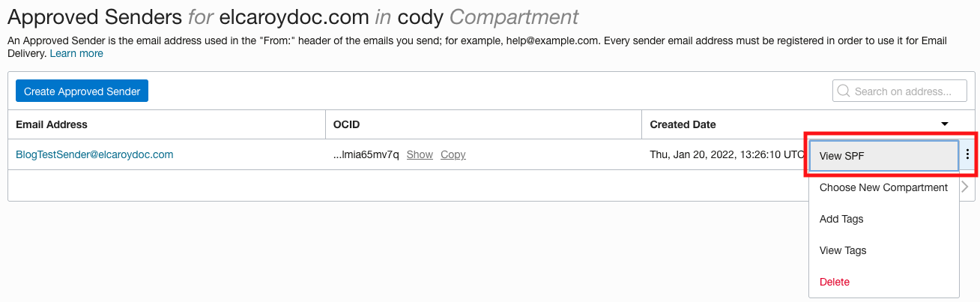Click the magnifier icon in search box

pos(844,91)
